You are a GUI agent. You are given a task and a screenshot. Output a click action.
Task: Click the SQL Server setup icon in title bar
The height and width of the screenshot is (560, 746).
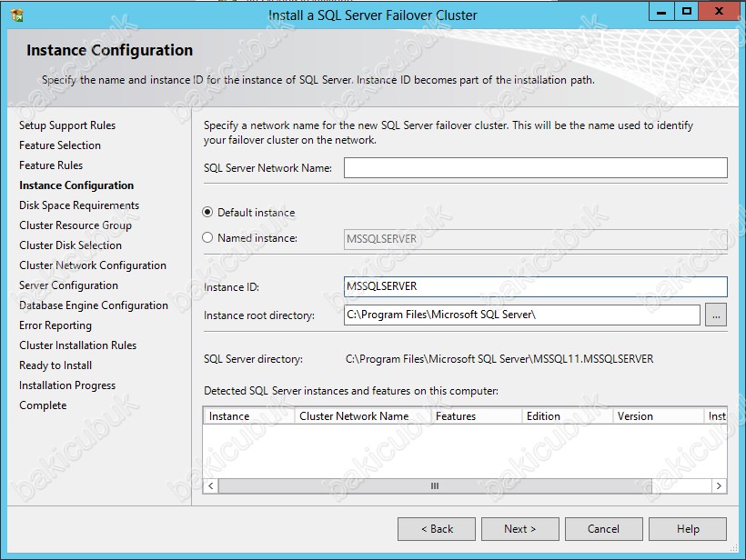[17, 15]
